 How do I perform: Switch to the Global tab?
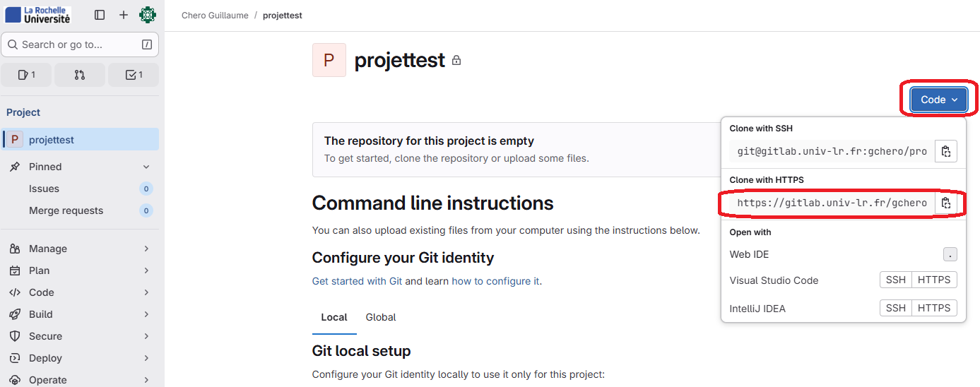381,317
